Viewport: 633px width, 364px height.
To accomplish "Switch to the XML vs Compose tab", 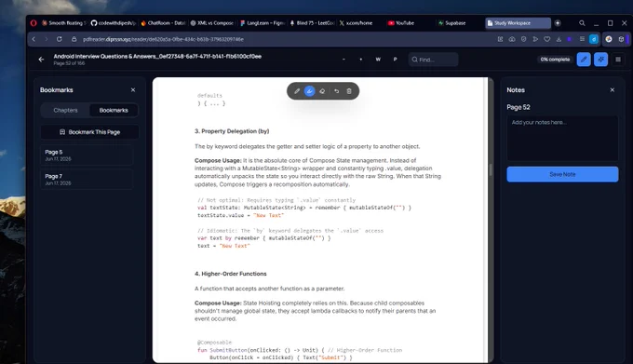I will (212, 23).
